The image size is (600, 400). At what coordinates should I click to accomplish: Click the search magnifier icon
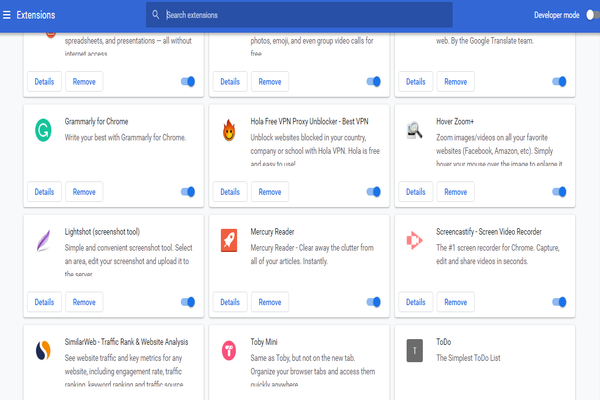[155, 15]
